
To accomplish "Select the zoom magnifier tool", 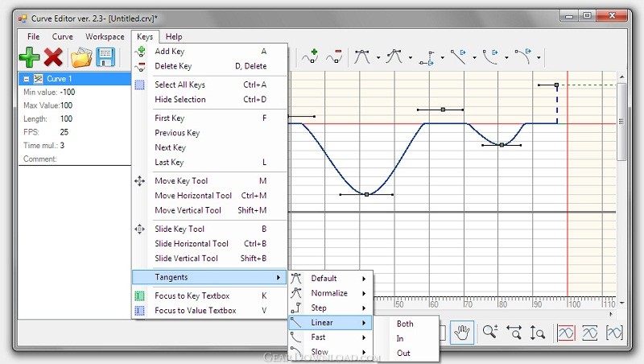I will point(490,332).
